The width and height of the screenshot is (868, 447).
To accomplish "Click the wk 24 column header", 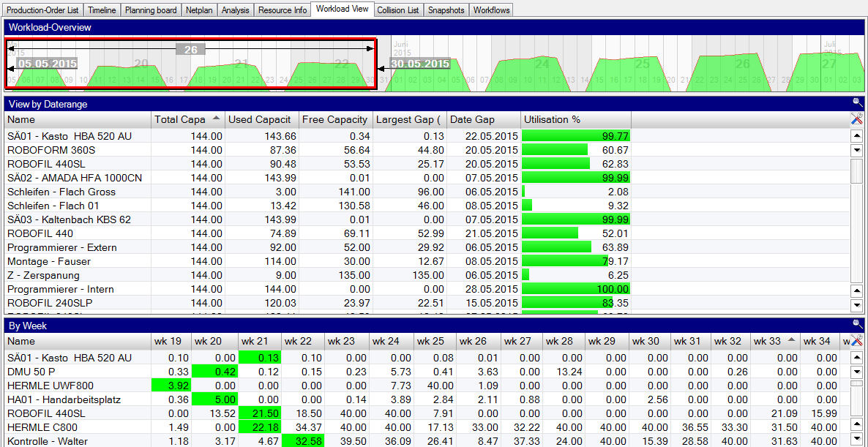I will click(x=391, y=342).
